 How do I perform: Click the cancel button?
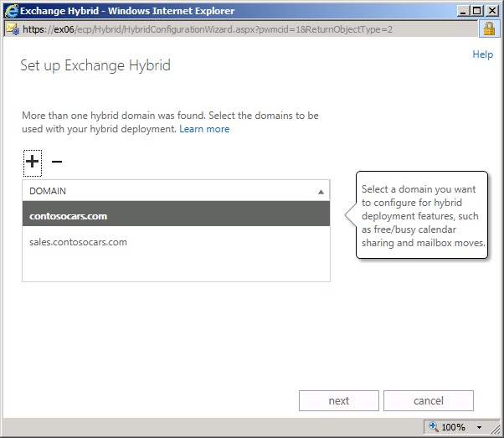(x=429, y=400)
